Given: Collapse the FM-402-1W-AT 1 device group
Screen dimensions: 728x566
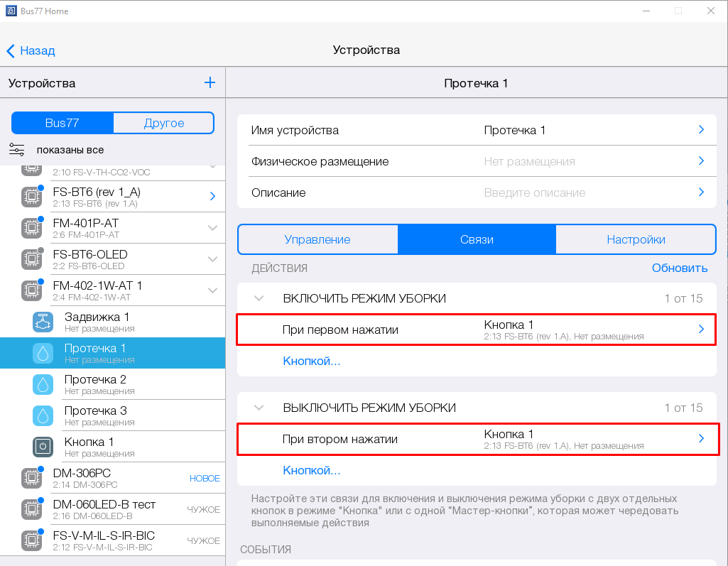Looking at the screenshot, I should (212, 290).
